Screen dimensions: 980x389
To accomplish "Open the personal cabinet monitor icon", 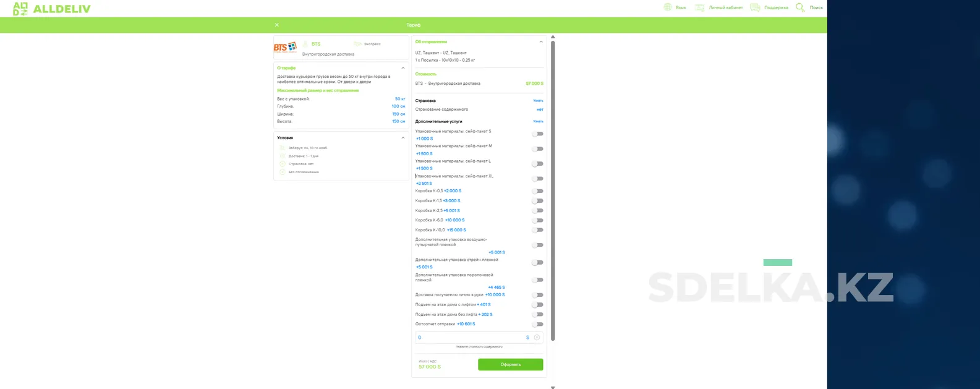I will tap(699, 7).
